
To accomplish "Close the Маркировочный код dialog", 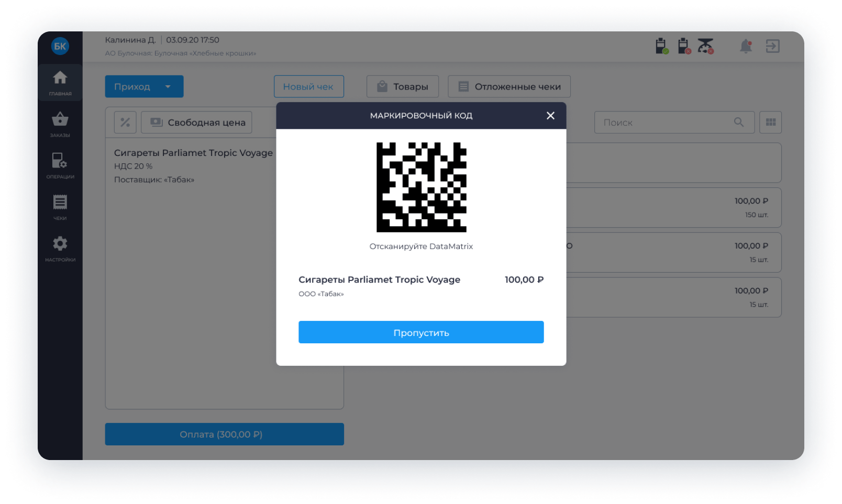I will (x=550, y=116).
